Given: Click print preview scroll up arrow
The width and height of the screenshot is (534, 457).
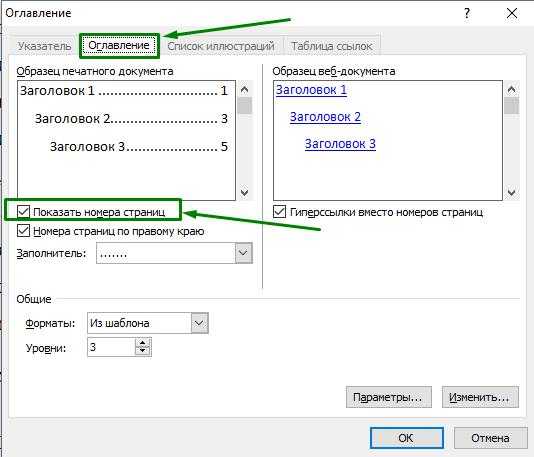Looking at the screenshot, I should [x=244, y=90].
